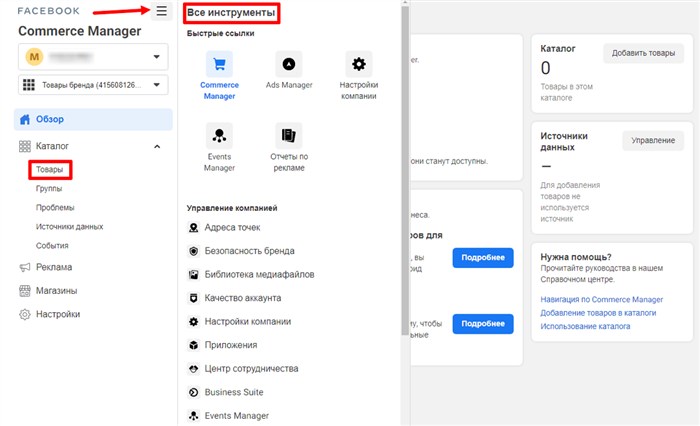Image resolution: width=700 pixels, height=426 pixels.
Task: Click the Обзор home icon
Action: coord(25,119)
